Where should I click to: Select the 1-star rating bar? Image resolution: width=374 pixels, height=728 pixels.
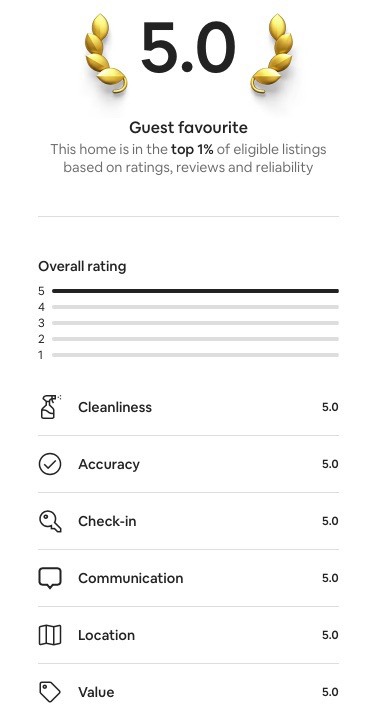click(x=195, y=355)
